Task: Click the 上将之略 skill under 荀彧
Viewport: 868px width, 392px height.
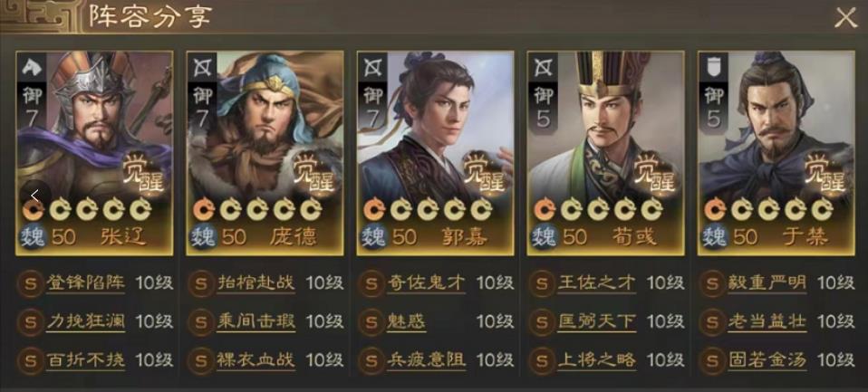Action: click(596, 360)
